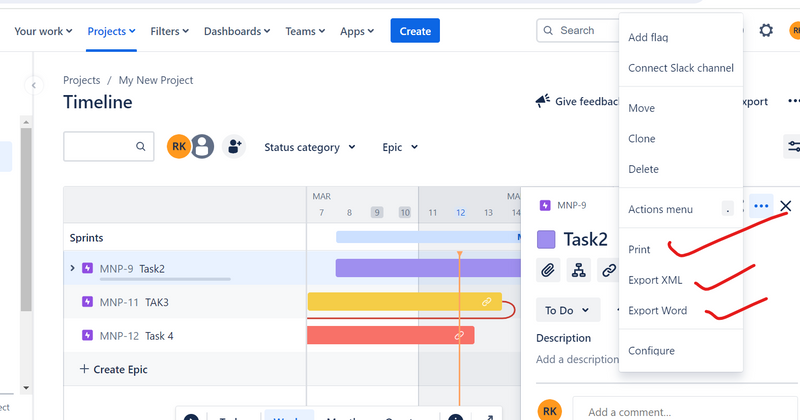Select Connect Slack channel menu item

(x=681, y=68)
